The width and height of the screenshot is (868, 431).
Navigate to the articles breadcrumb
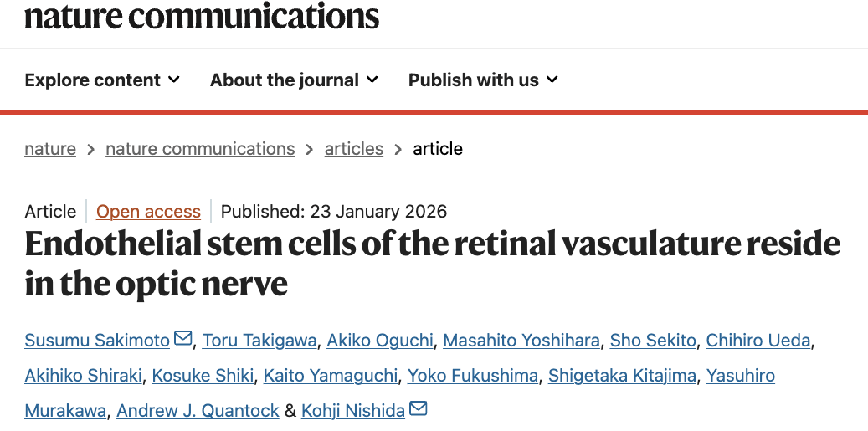(354, 149)
